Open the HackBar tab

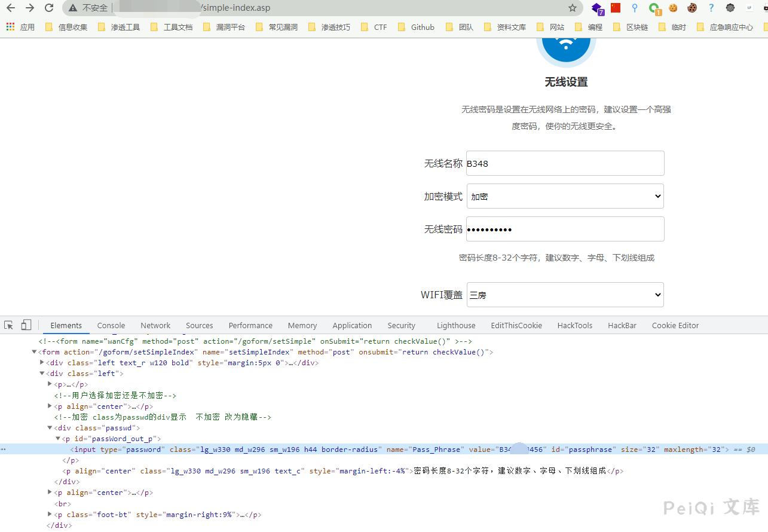tap(622, 325)
